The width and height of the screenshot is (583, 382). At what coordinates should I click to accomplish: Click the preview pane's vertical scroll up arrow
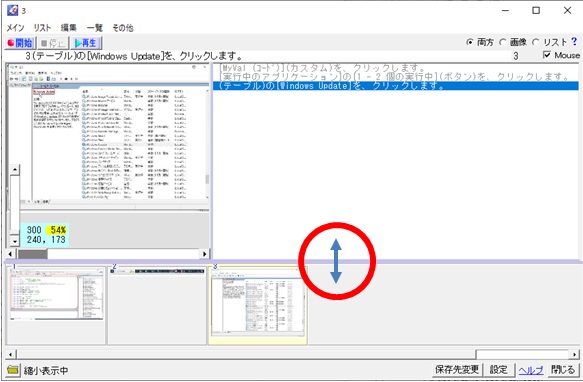click(x=15, y=170)
